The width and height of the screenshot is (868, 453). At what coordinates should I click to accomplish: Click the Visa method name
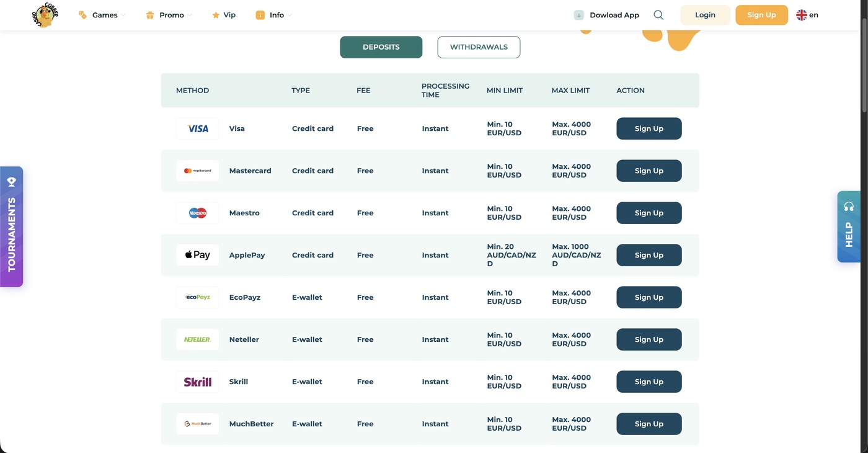click(237, 128)
